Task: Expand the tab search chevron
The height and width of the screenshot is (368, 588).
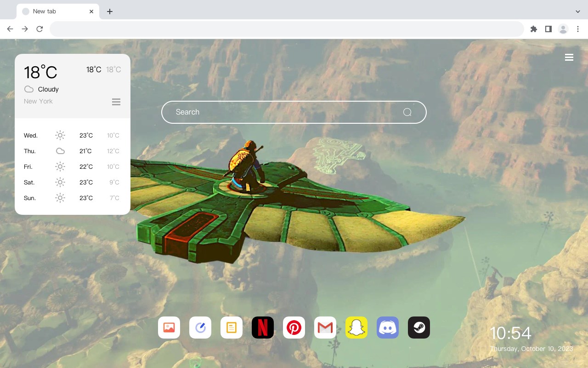Action: [578, 11]
